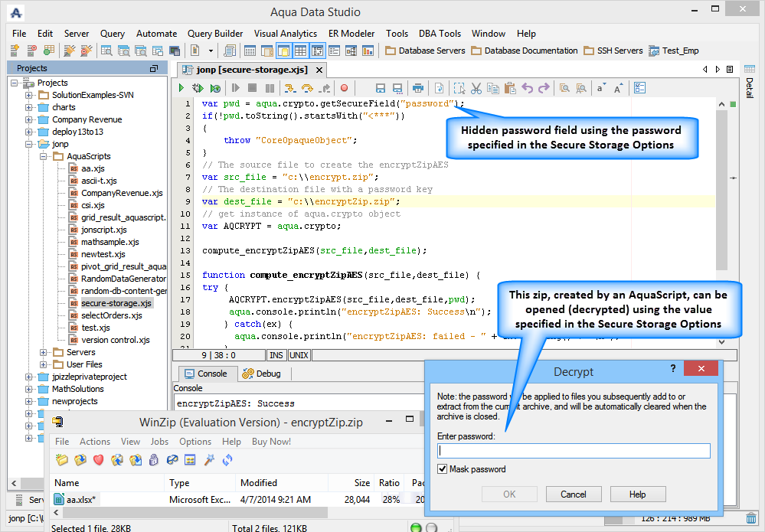This screenshot has width=765, height=532.
Task: Click the red record breakpoint icon
Action: pyautogui.click(x=344, y=89)
